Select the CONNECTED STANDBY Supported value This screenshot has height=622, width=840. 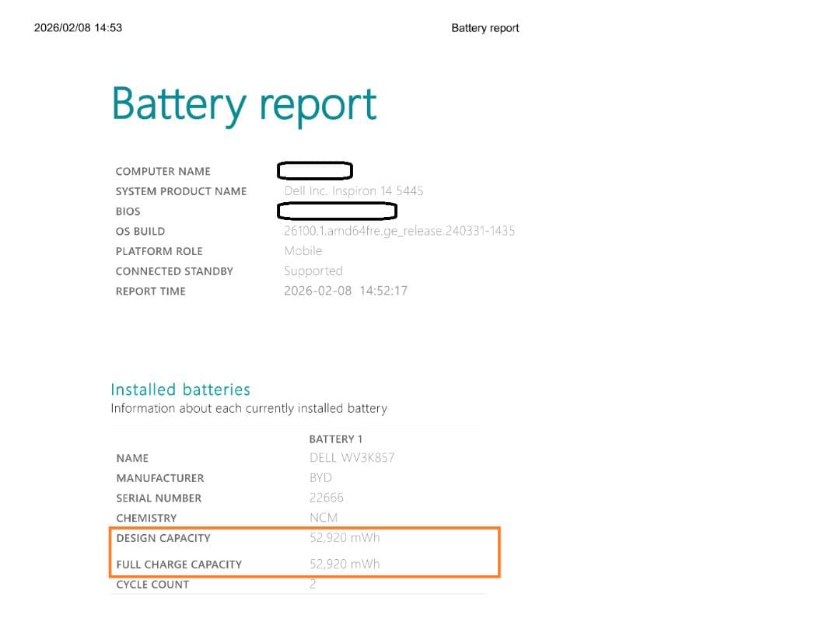pos(313,271)
